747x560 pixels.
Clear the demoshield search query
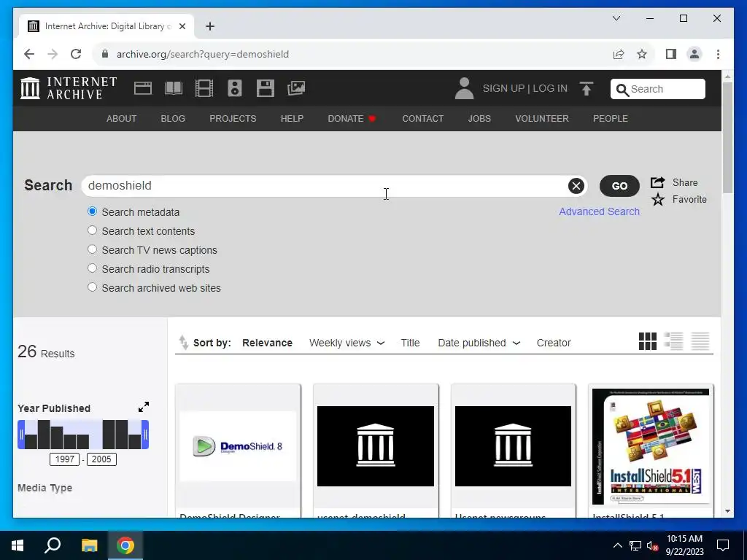[x=576, y=186]
